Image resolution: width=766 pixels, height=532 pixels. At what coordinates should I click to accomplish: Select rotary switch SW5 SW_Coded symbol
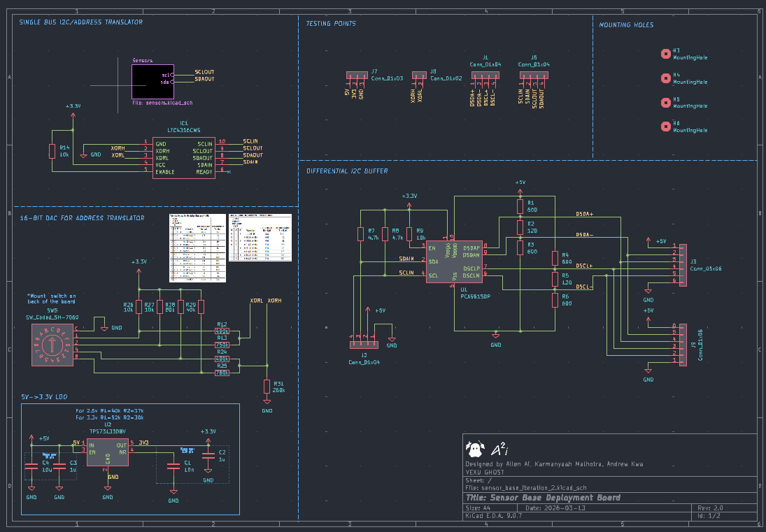52,344
